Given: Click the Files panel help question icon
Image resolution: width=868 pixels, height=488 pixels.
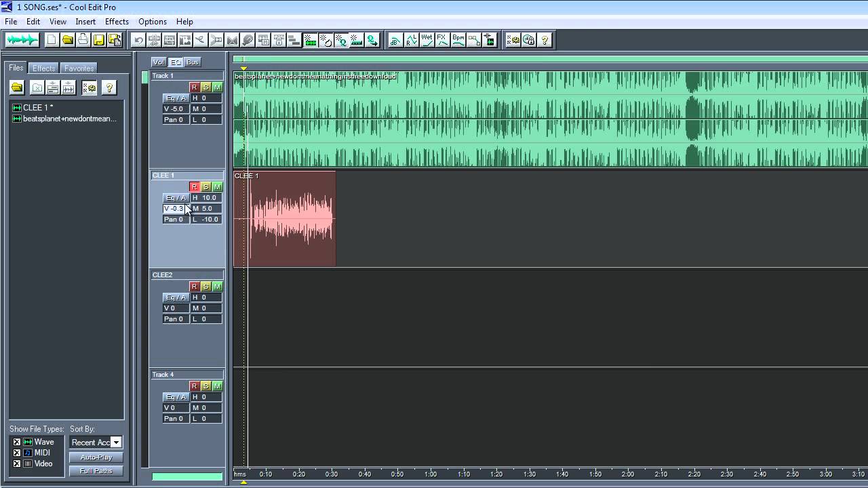Looking at the screenshot, I should 108,87.
